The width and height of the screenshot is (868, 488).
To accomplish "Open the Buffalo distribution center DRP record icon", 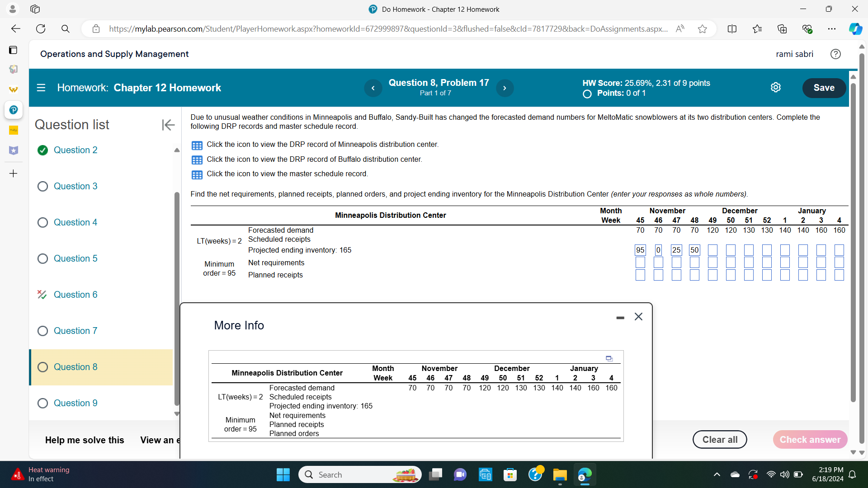I will [x=197, y=160].
